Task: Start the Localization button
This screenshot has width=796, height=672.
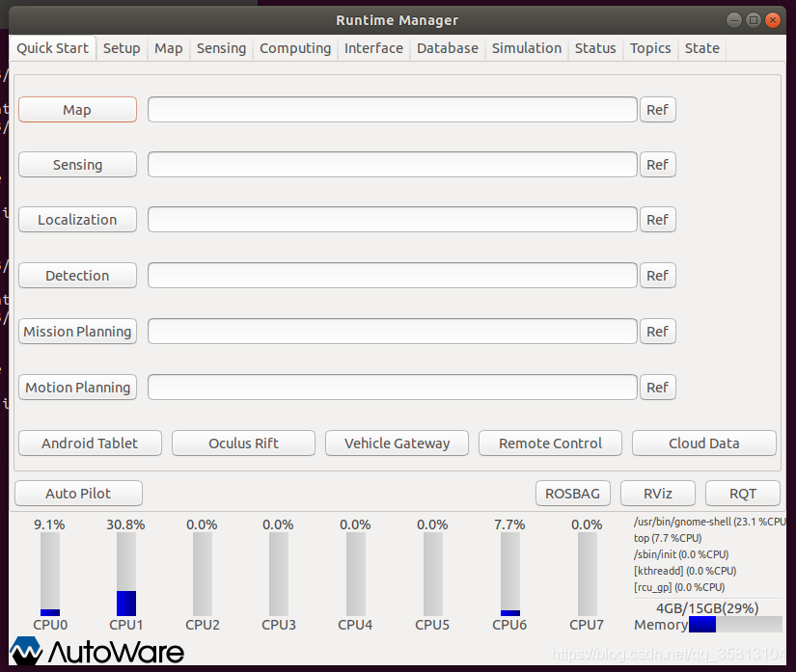Action: click(78, 219)
